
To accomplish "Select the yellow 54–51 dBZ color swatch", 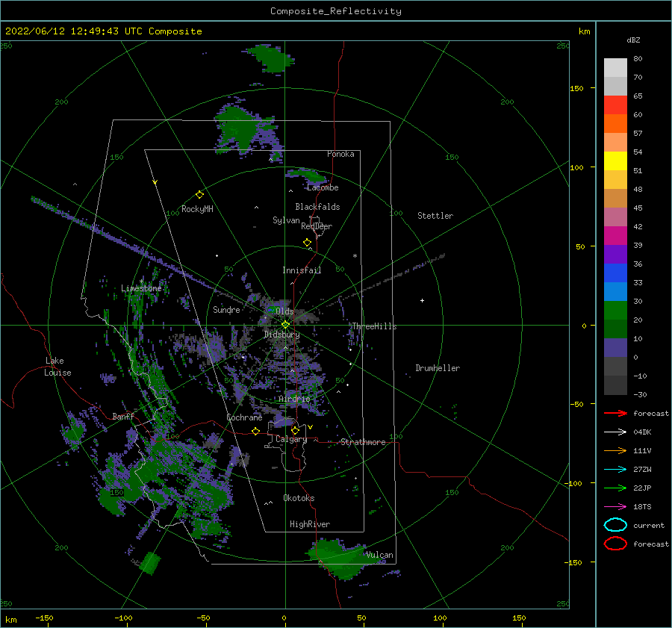I will tap(615, 161).
